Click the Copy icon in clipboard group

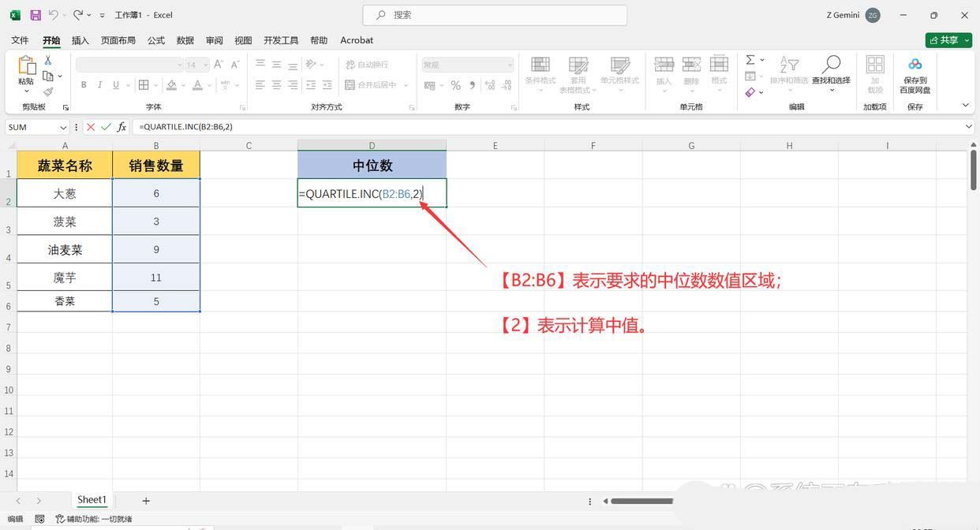pyautogui.click(x=48, y=76)
